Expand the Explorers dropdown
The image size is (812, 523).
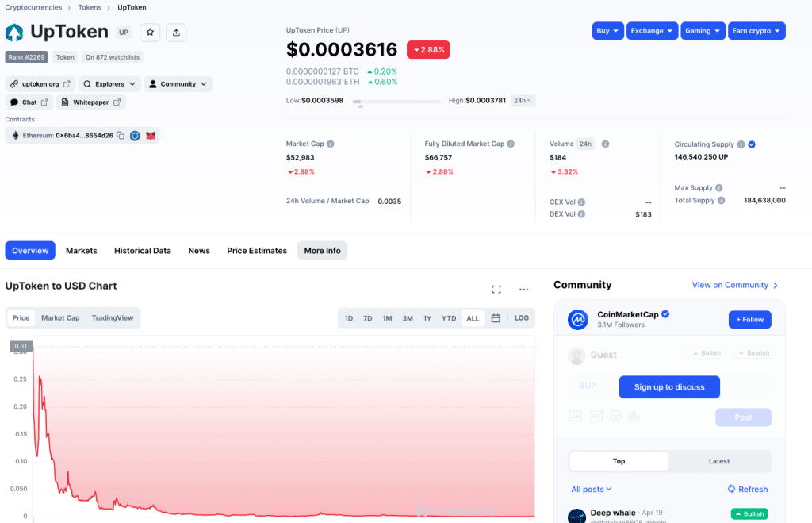[109, 84]
